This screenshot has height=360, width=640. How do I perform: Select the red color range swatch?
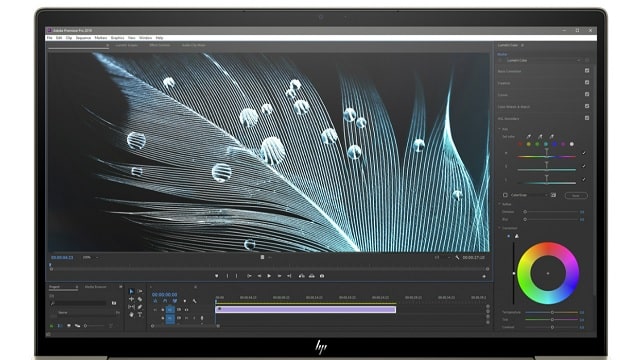(520, 144)
